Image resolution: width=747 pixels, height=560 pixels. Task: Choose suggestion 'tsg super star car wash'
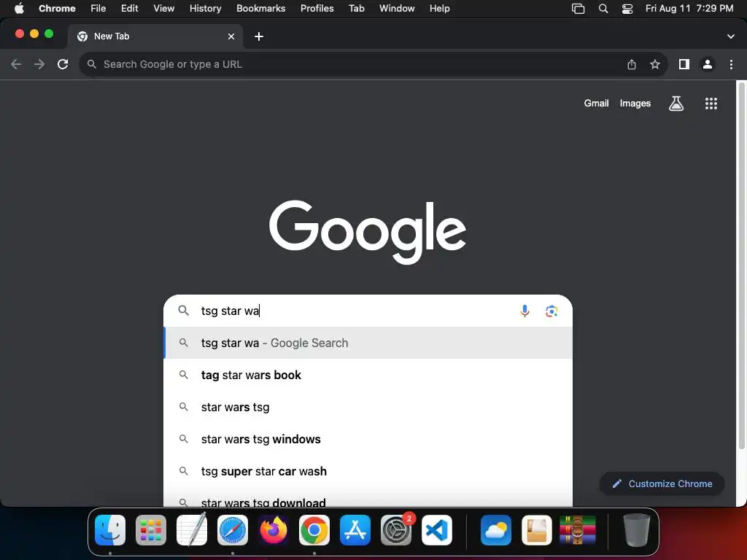[368, 472]
